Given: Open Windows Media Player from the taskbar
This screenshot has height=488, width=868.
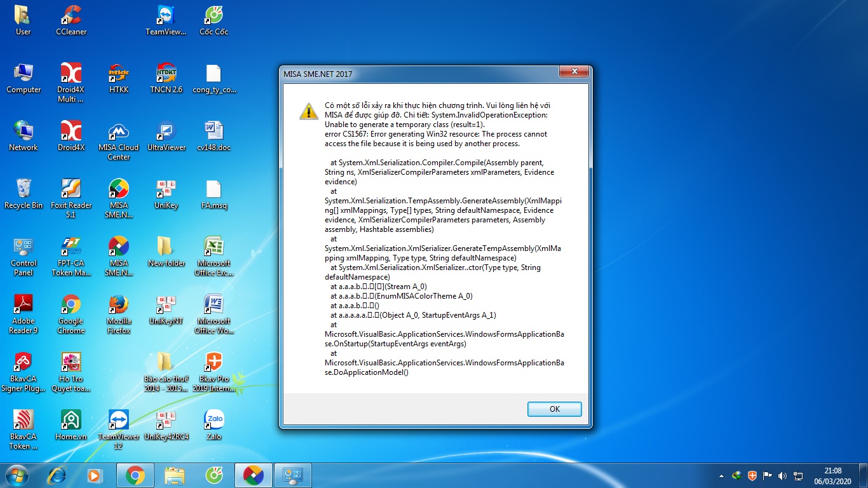Looking at the screenshot, I should point(94,475).
